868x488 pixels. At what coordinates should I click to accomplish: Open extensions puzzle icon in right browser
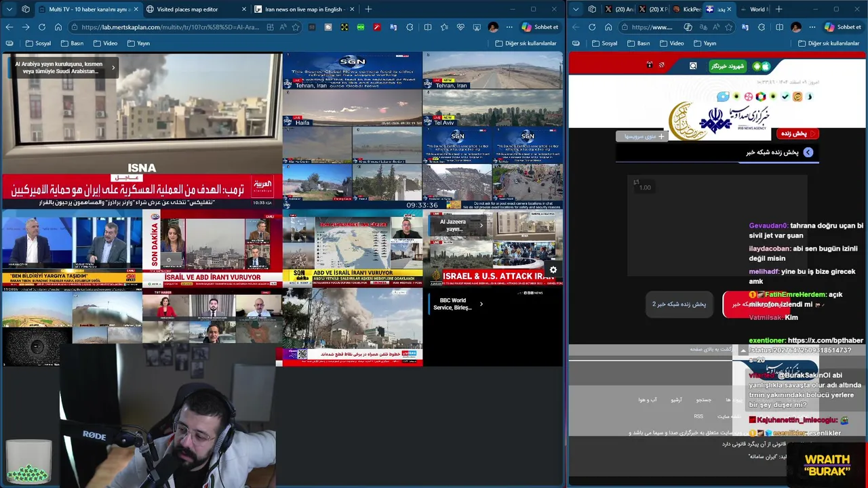762,27
